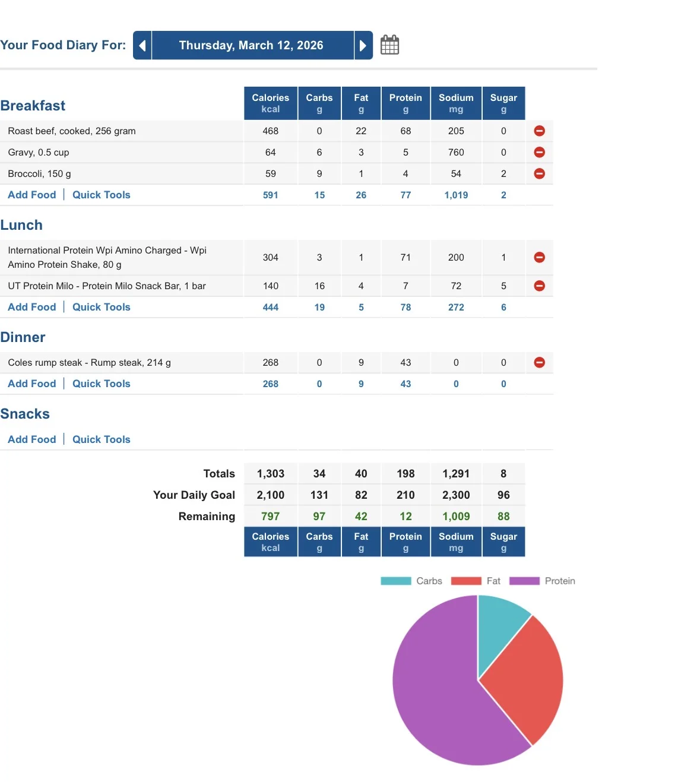Delete Coles rump steak from Dinner
Image resolution: width=700 pixels, height=782 pixels.
[x=539, y=363]
